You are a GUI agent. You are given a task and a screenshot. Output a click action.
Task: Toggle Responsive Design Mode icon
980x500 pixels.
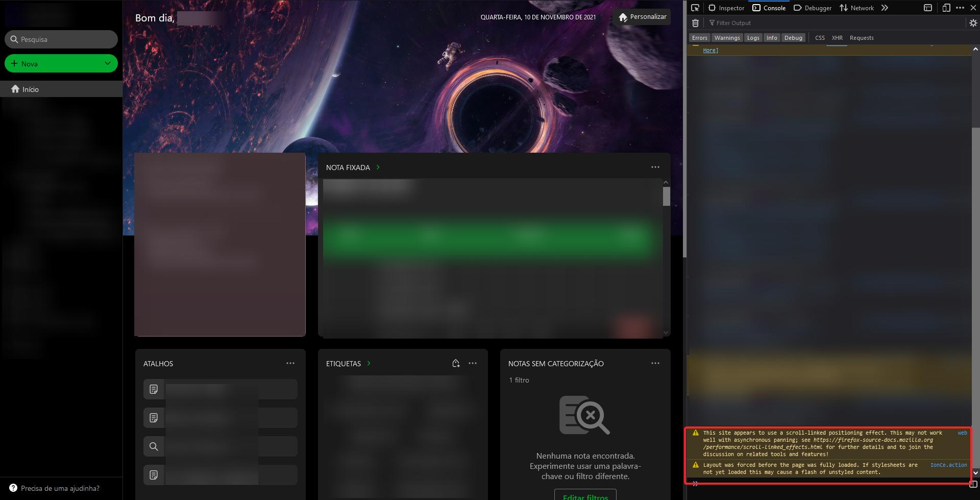946,8
